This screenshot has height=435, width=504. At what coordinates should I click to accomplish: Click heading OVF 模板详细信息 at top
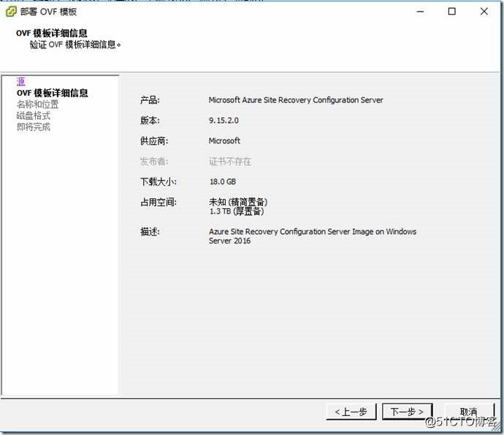point(52,33)
